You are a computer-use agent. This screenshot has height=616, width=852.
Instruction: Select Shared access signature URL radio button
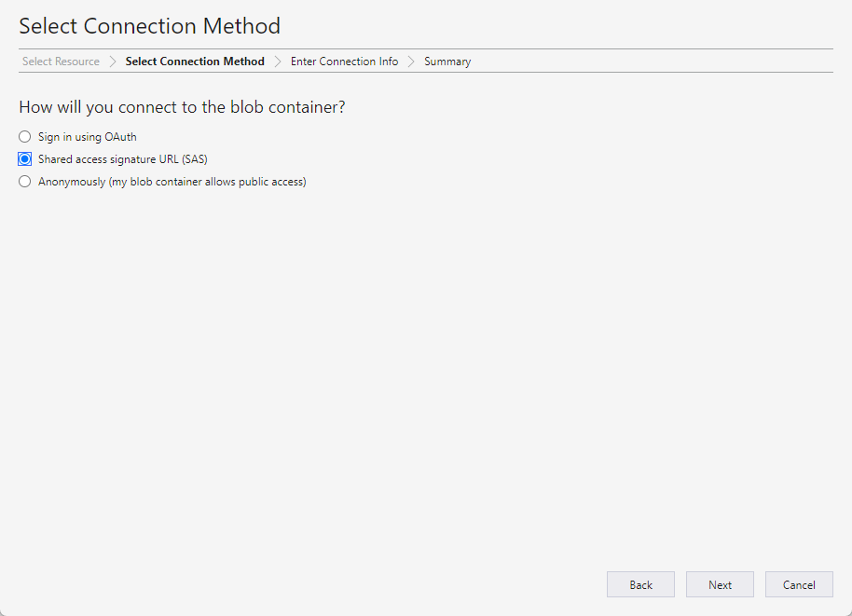[25, 158]
